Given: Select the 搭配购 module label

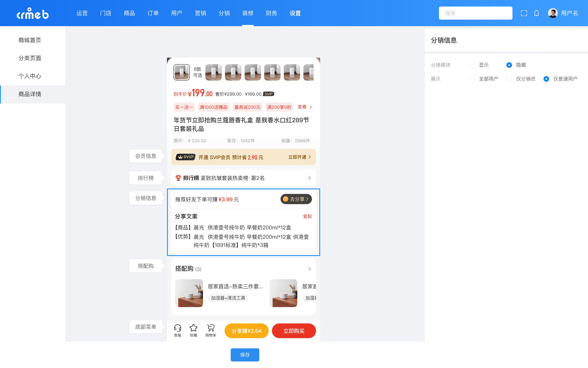Looking at the screenshot, I should point(146,266).
